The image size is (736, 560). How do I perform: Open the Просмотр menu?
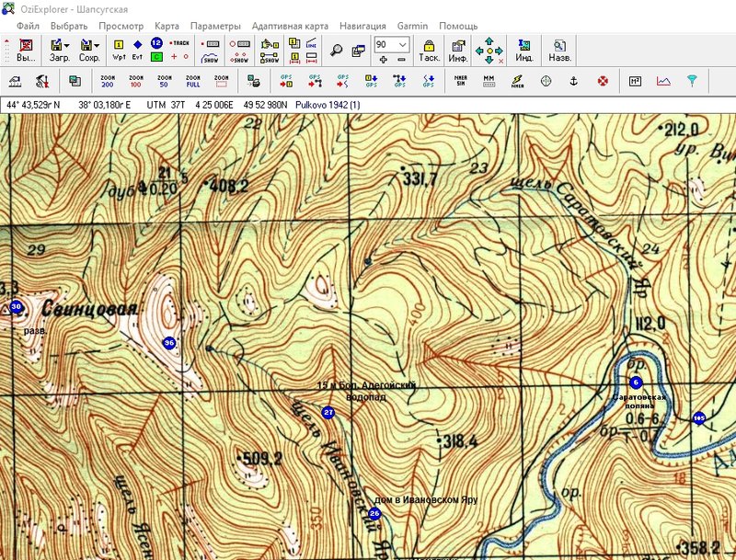pyautogui.click(x=121, y=26)
